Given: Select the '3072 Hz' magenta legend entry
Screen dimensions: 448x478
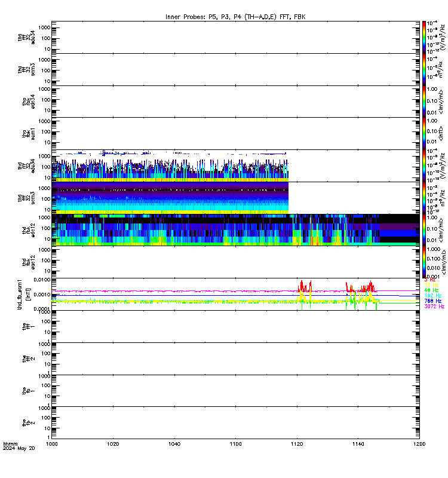Looking at the screenshot, I should [x=434, y=307].
